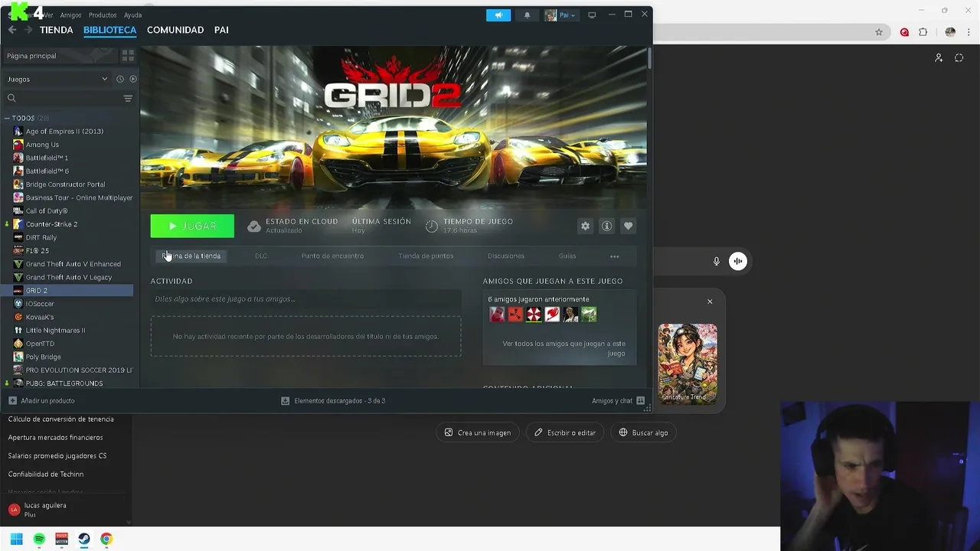The image size is (980, 551).
Task: Open the Página principal library home button
Action: tap(58, 56)
